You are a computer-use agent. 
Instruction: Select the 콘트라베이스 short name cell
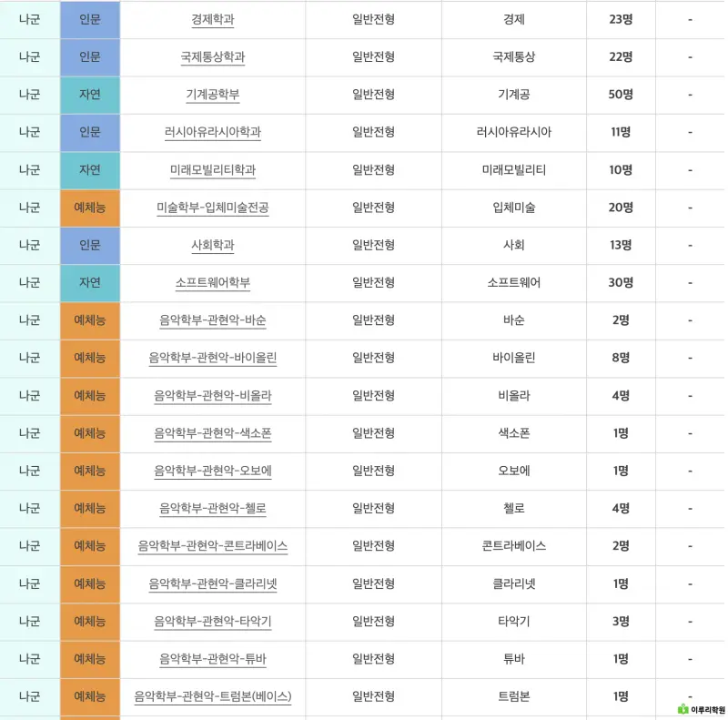pyautogui.click(x=514, y=546)
